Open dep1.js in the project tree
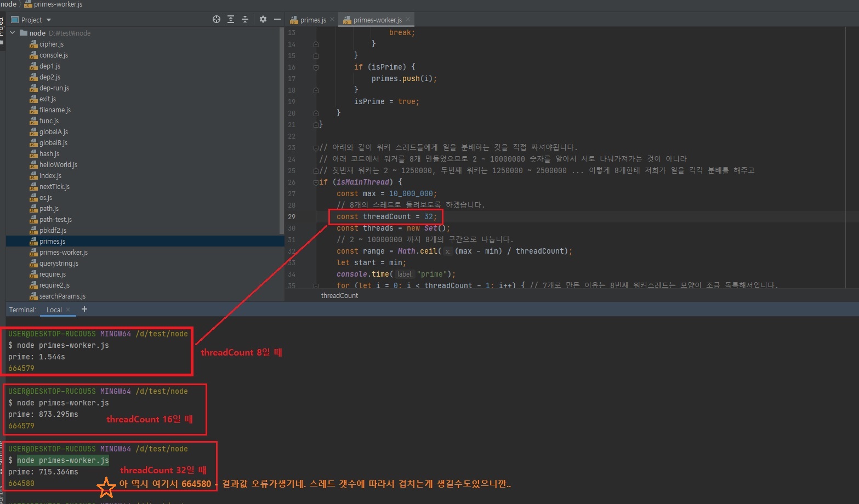 click(50, 66)
